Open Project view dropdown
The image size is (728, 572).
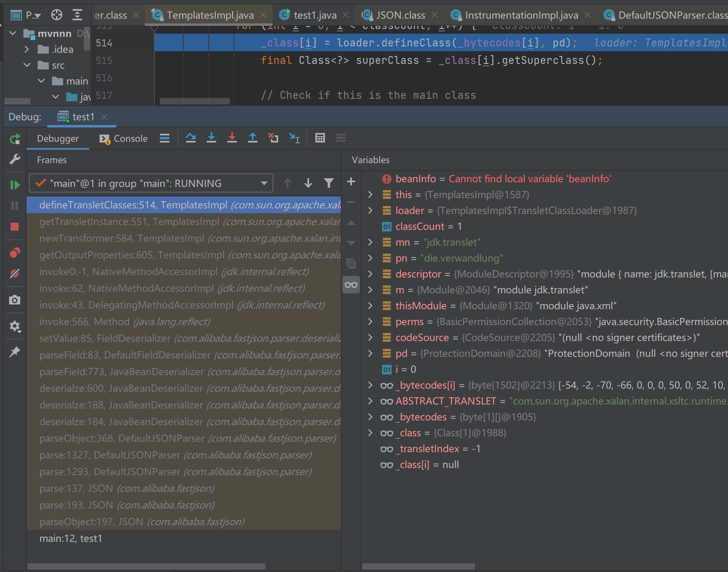[26, 15]
